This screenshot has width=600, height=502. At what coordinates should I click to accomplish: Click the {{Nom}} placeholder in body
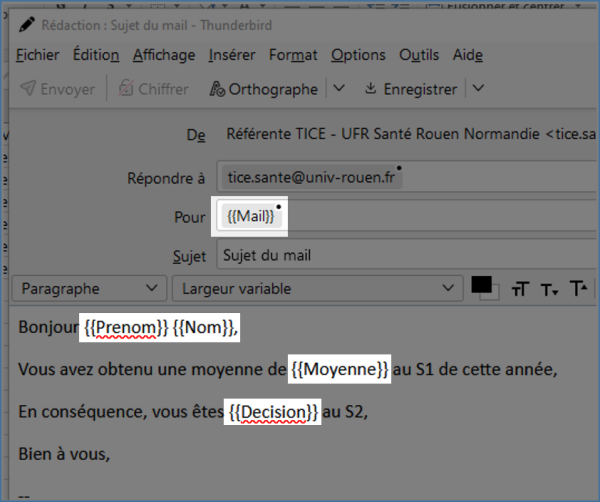[x=203, y=328]
